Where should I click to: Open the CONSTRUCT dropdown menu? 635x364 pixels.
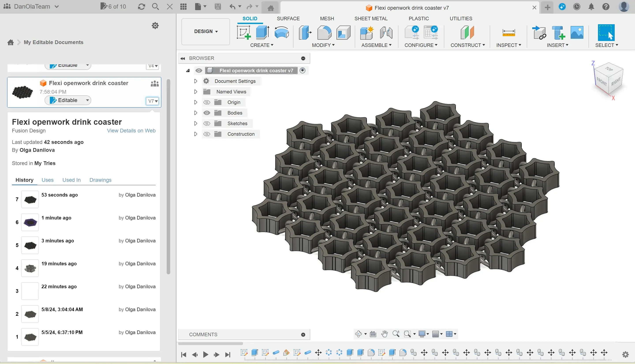point(467,45)
